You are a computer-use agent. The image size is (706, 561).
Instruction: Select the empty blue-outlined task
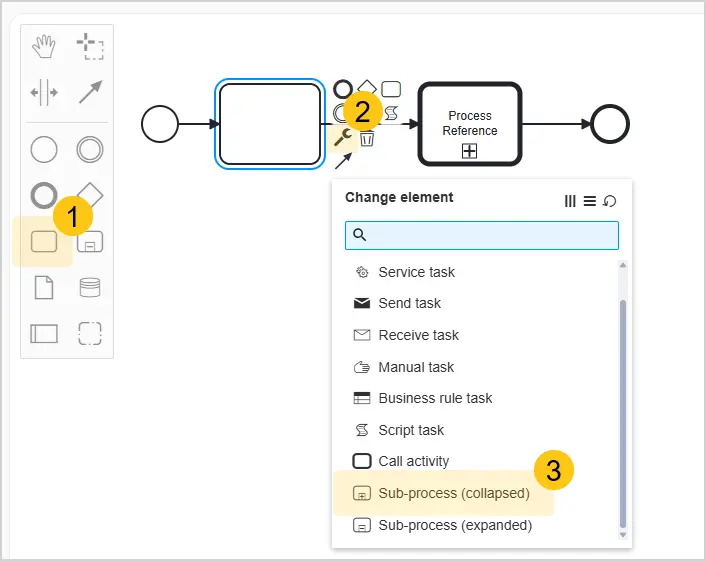(x=270, y=124)
